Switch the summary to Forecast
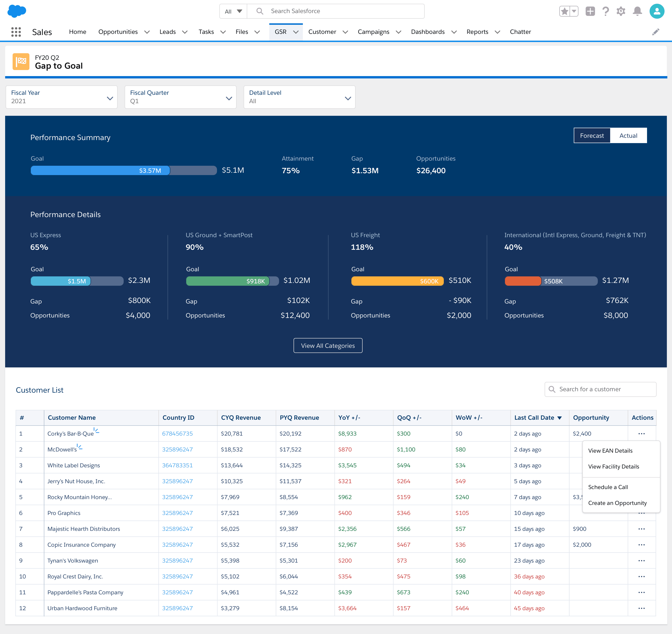Screen dimensions: 672x634 [x=592, y=136]
